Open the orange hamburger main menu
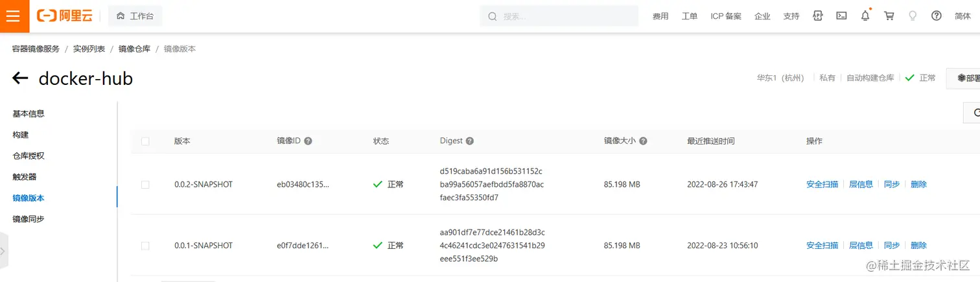980x282 pixels. pos(14,16)
